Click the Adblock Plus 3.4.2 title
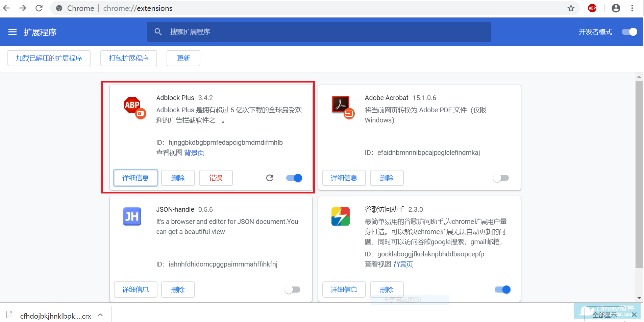 (x=184, y=98)
